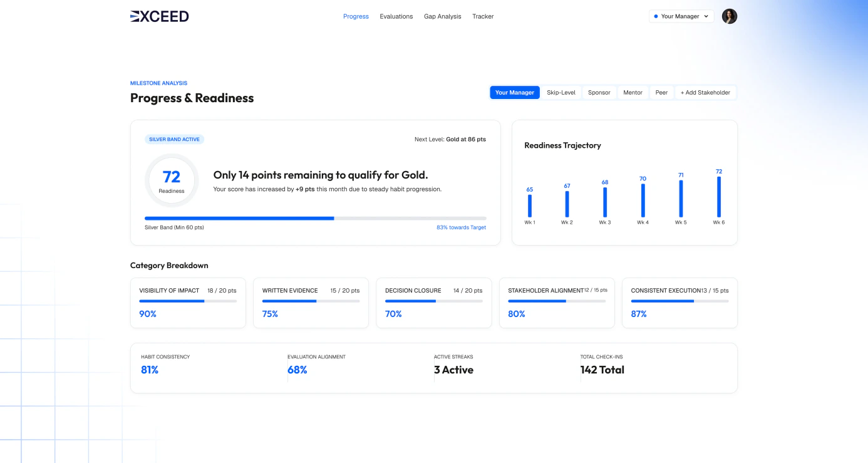Screen dimensions: 868x463
Task: Click the 15 / 20 pts text
Action: coord(345,291)
